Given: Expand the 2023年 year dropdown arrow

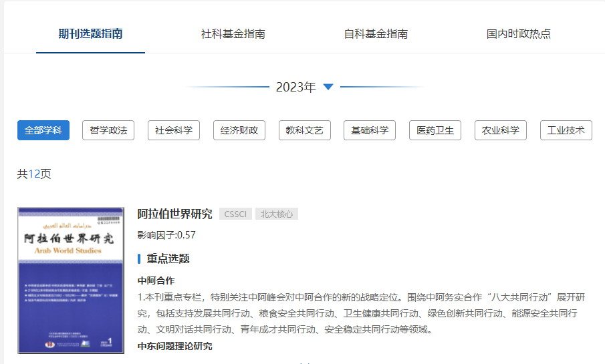Looking at the screenshot, I should click(x=328, y=87).
